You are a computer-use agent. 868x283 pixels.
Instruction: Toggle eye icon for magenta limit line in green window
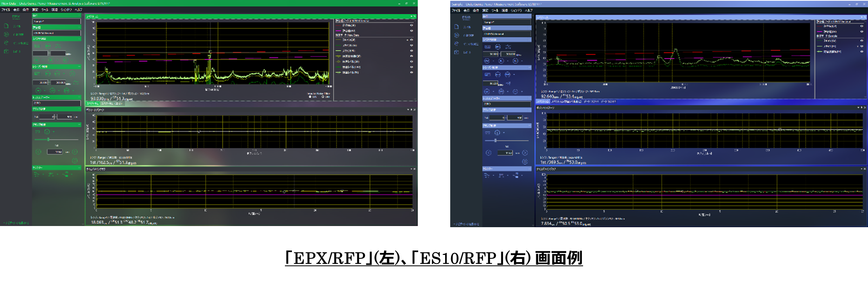point(411,30)
